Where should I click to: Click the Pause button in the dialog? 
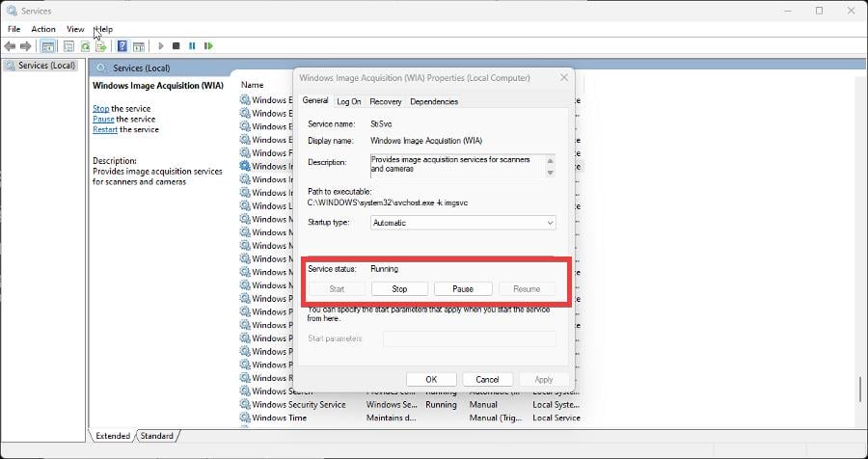coord(463,289)
